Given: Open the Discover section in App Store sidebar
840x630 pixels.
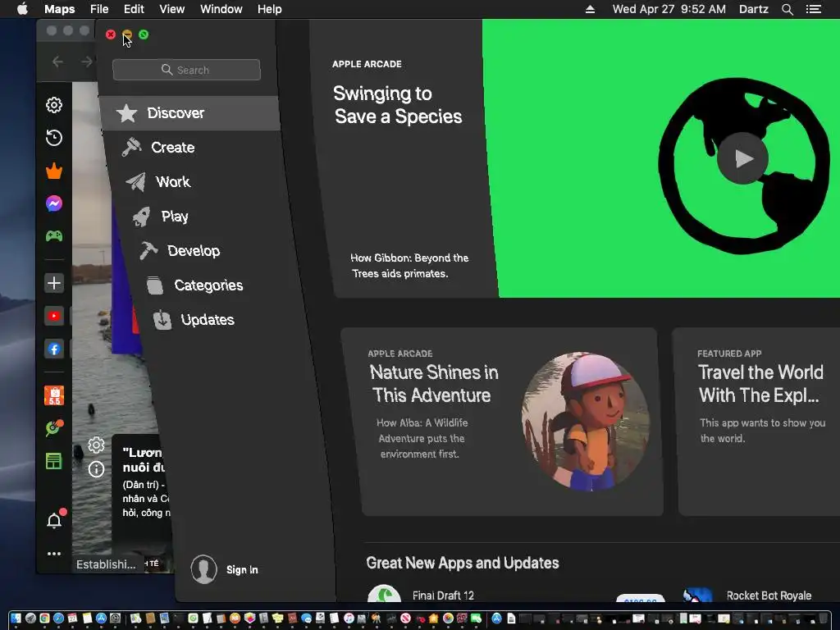Looking at the screenshot, I should pyautogui.click(x=189, y=113).
